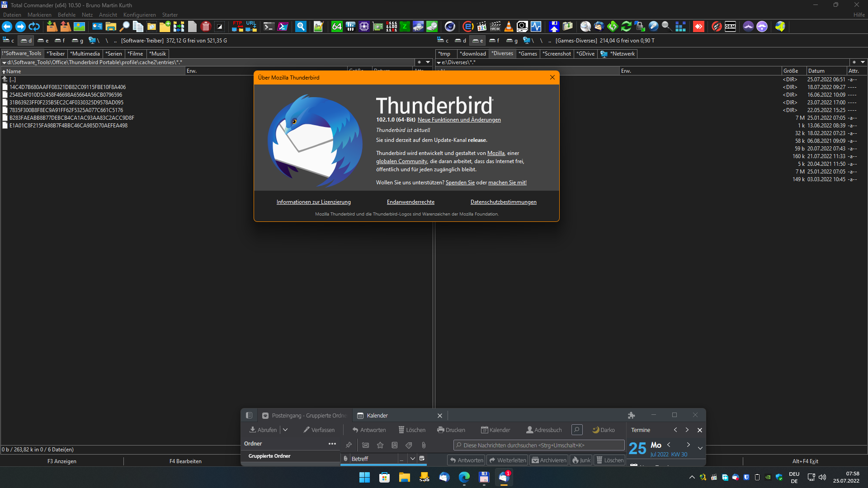868x488 pixels.
Task: Toggle the attachment quick filter
Action: (424, 445)
